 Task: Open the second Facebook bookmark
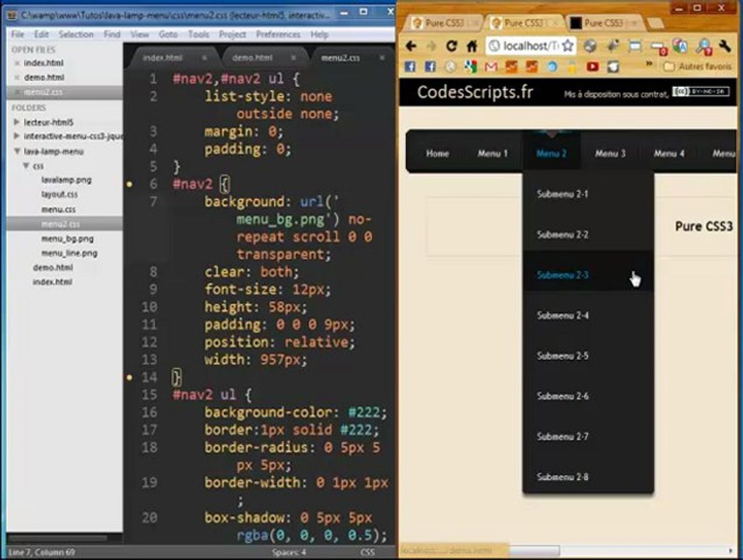(430, 67)
